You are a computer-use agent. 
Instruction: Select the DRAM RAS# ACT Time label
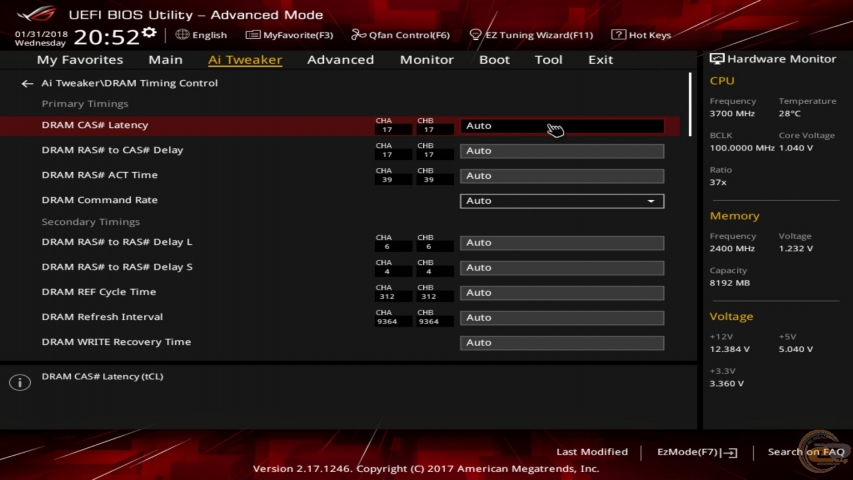(100, 175)
